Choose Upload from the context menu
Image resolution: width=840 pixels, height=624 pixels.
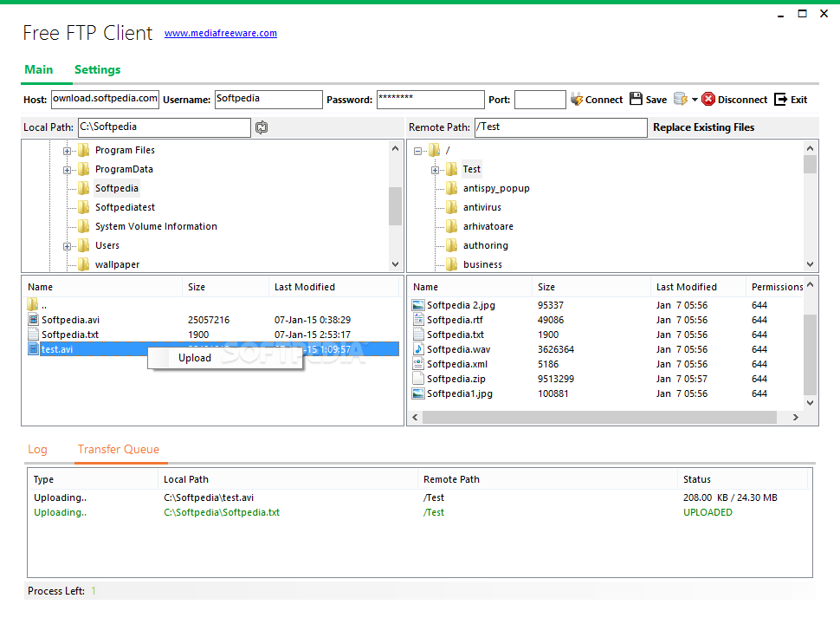[225, 358]
